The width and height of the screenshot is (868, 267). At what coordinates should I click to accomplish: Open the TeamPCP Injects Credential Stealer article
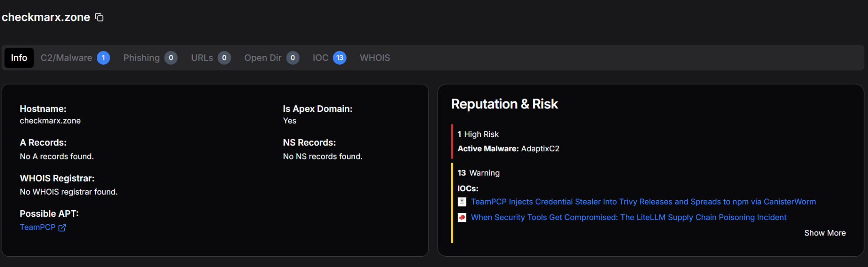pyautogui.click(x=643, y=202)
